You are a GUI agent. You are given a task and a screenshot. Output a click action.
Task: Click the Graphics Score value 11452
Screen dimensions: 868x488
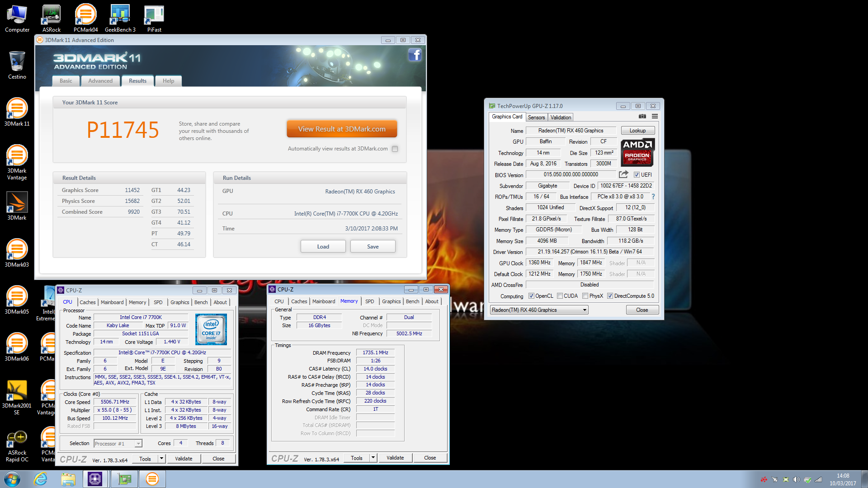click(x=132, y=190)
